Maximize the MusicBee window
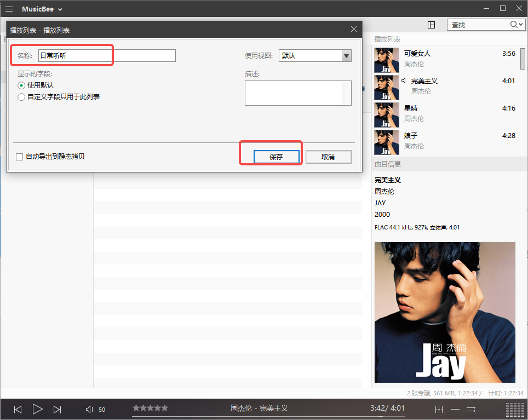This screenshot has height=420, width=528. pyautogui.click(x=503, y=8)
